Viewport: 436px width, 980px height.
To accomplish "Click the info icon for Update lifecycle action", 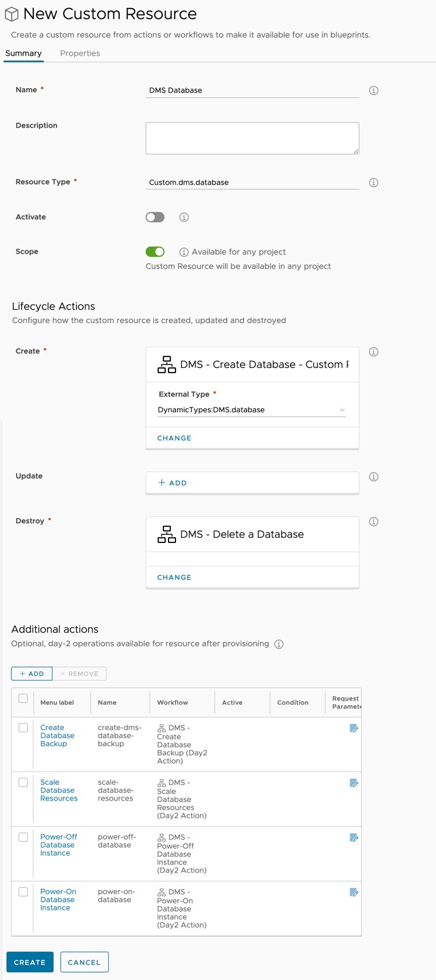I will click(373, 477).
